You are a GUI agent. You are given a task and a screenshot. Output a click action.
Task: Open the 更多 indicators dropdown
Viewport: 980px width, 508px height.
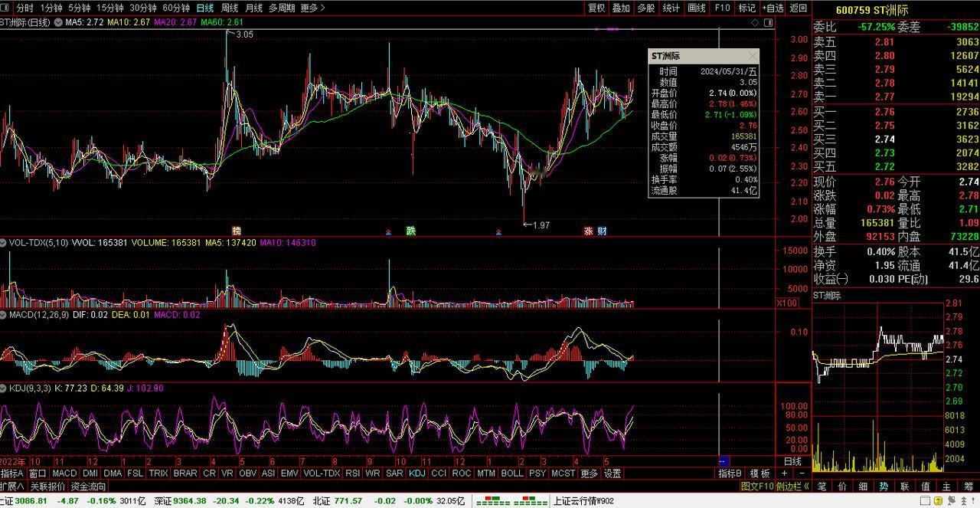tap(589, 474)
